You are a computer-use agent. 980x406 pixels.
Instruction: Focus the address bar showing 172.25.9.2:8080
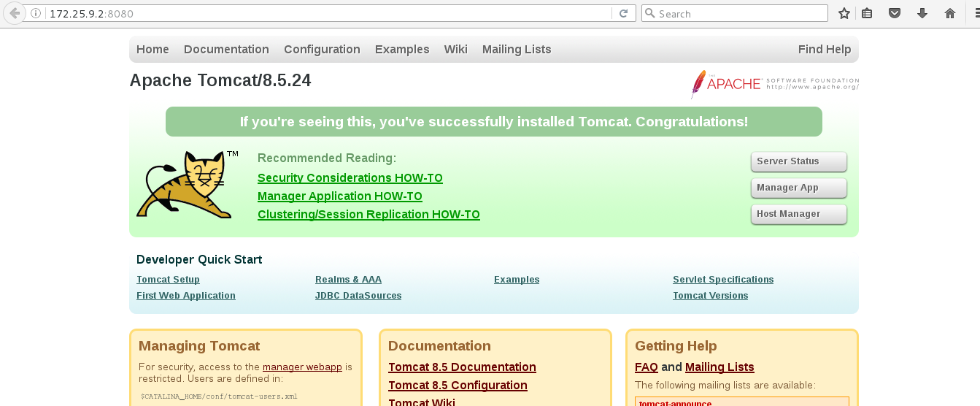click(328, 13)
